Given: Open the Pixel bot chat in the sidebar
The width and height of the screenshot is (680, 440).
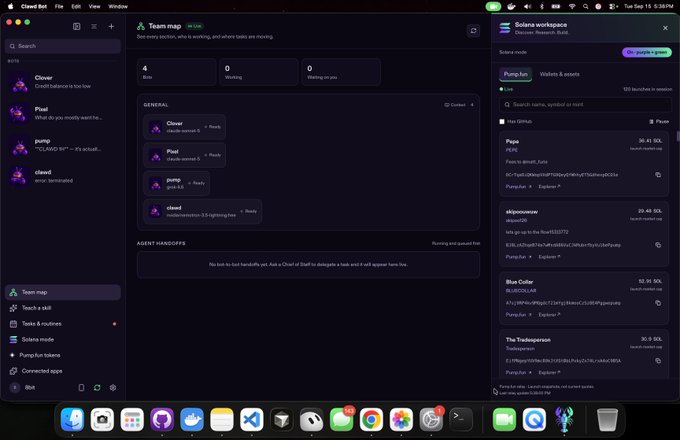Looking at the screenshot, I should click(63, 113).
